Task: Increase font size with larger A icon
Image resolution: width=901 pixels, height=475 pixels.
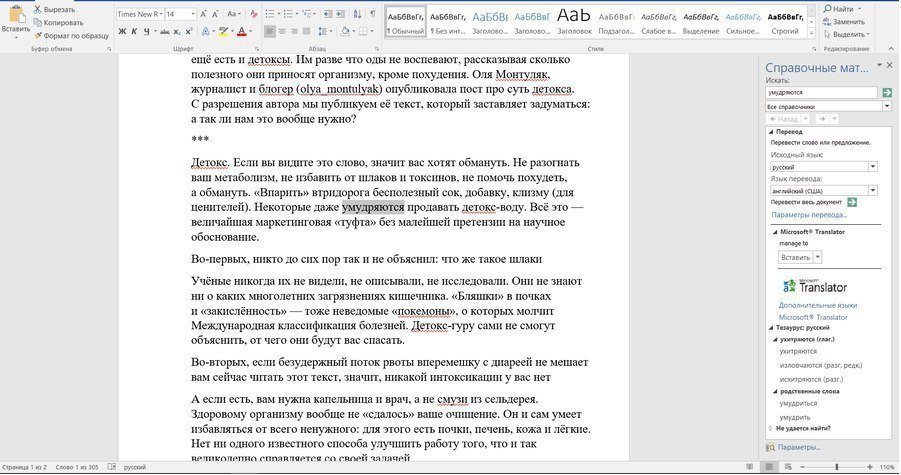Action: (204, 14)
